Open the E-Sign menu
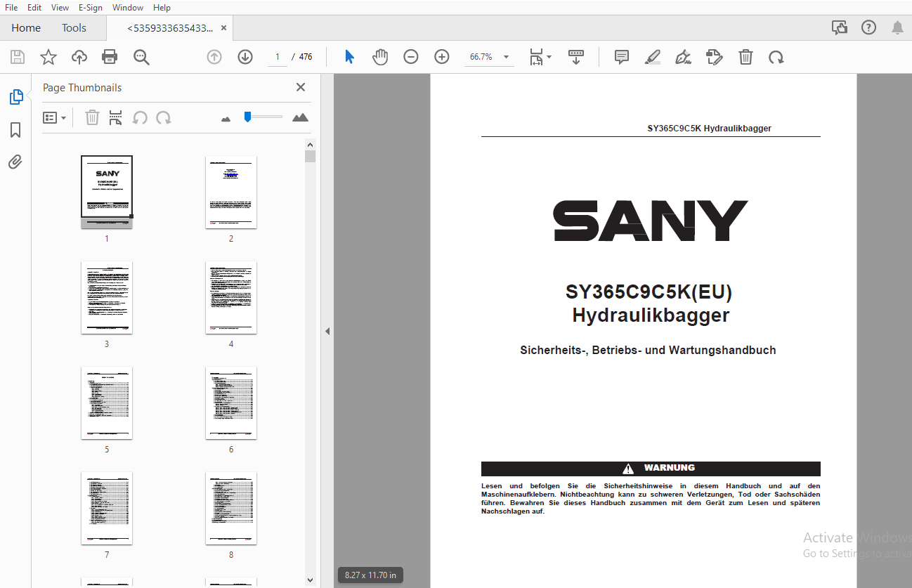Image resolution: width=912 pixels, height=588 pixels. [90, 7]
